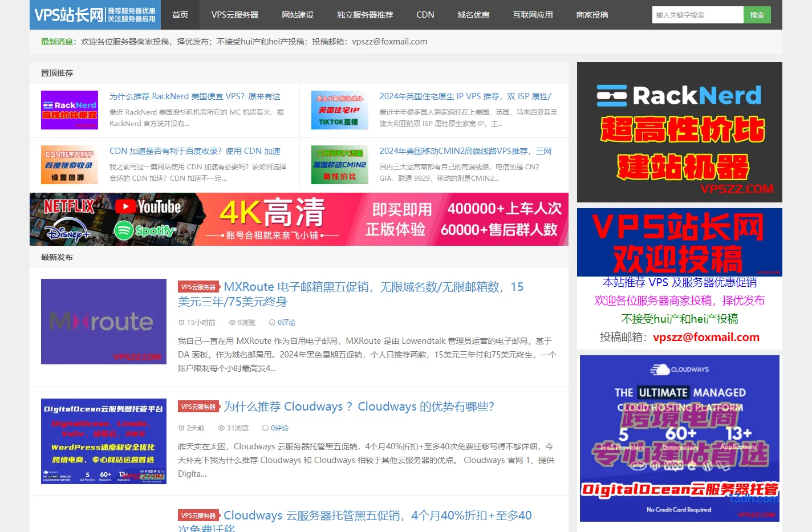Open the 美国移动CMIN2 thumbnail
Viewport: 812px width, 532px height.
pos(340,165)
